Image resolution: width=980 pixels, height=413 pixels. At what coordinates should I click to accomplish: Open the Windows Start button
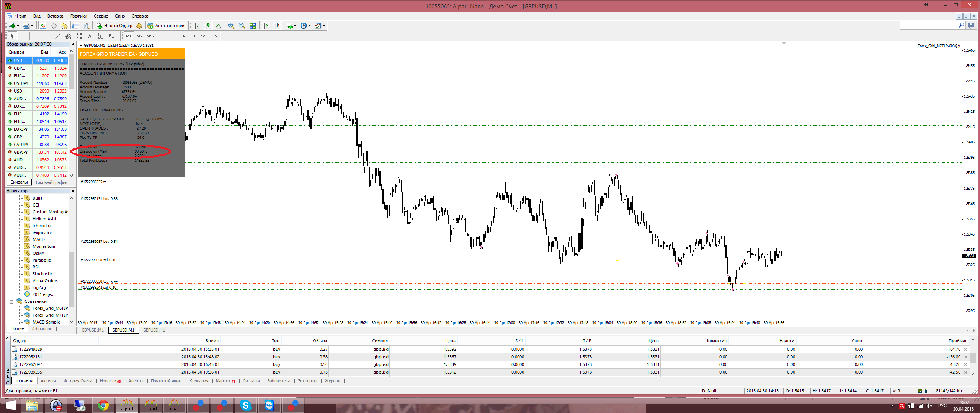[10, 405]
